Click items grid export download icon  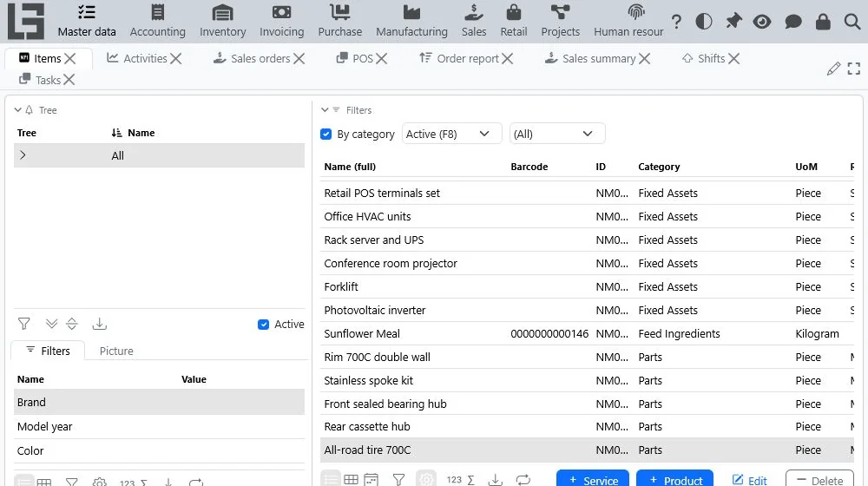496,479
